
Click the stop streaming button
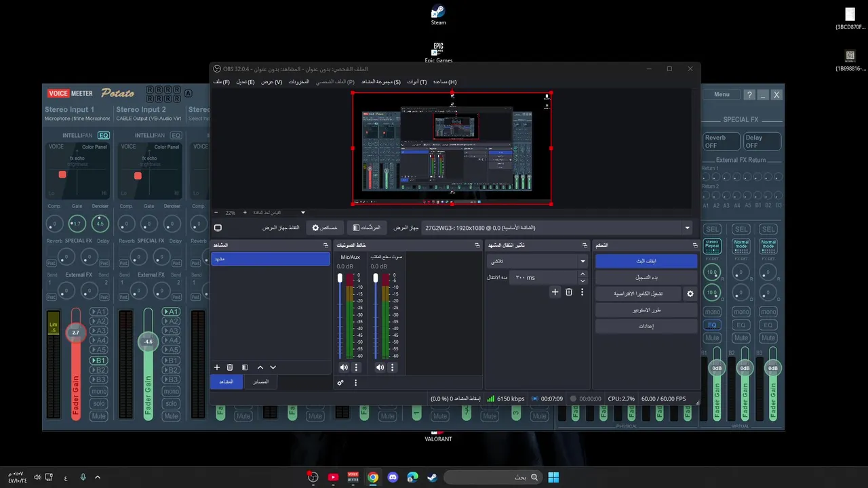[x=646, y=261]
